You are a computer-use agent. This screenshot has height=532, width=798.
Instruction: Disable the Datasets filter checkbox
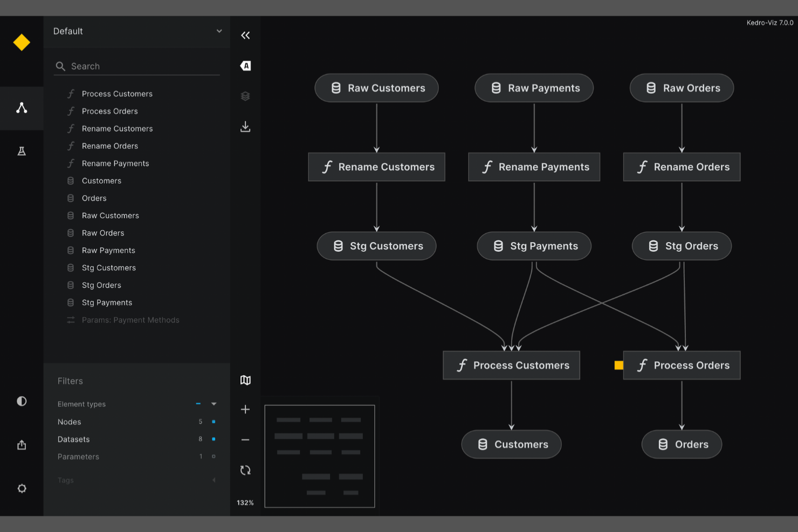pos(214,439)
